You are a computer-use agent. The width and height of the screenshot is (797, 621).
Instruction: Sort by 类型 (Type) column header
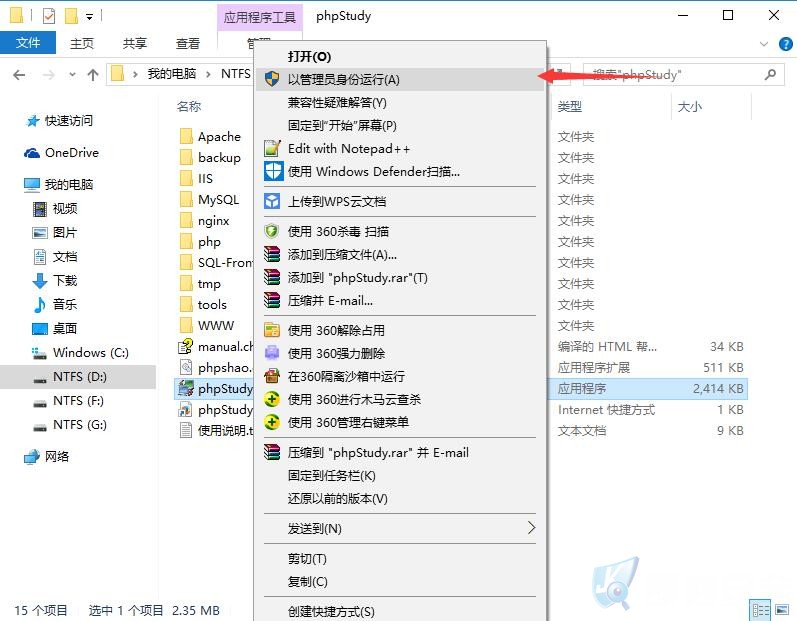(x=569, y=106)
